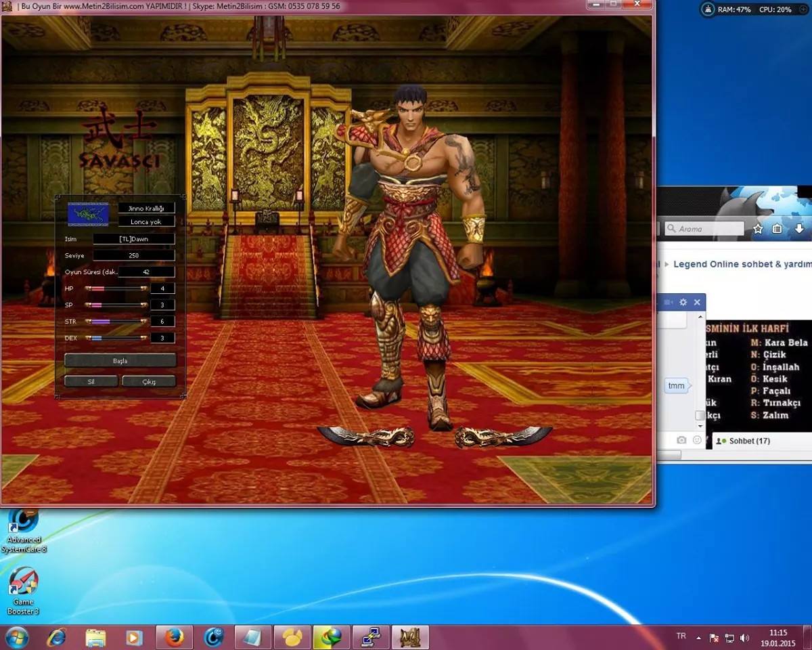The width and height of the screenshot is (812, 650).
Task: Click the blue swirl app taskbar icon
Action: click(x=214, y=638)
